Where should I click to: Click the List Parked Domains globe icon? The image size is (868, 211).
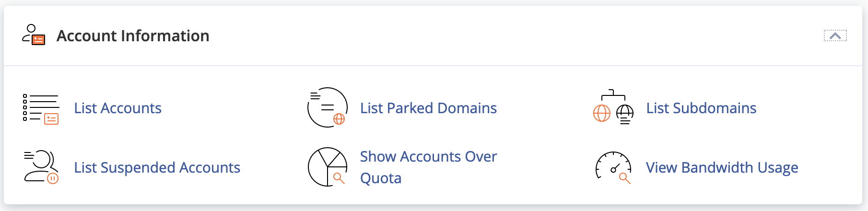pyautogui.click(x=328, y=107)
